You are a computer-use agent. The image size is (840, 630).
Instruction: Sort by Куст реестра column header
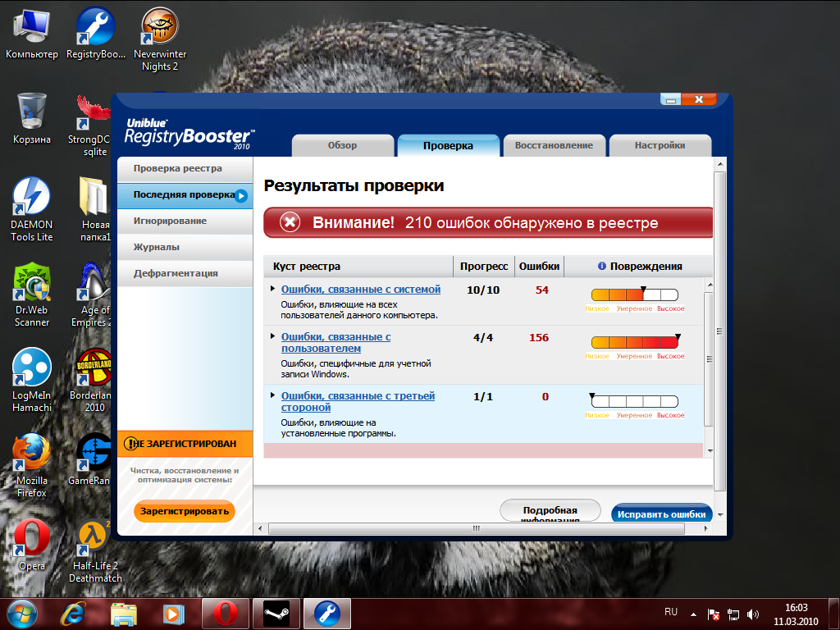click(x=358, y=267)
